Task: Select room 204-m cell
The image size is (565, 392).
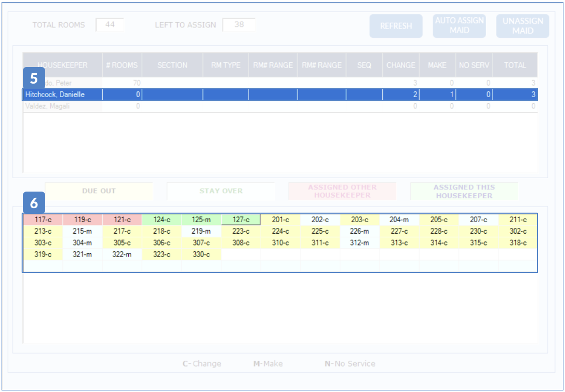Action: (x=399, y=220)
